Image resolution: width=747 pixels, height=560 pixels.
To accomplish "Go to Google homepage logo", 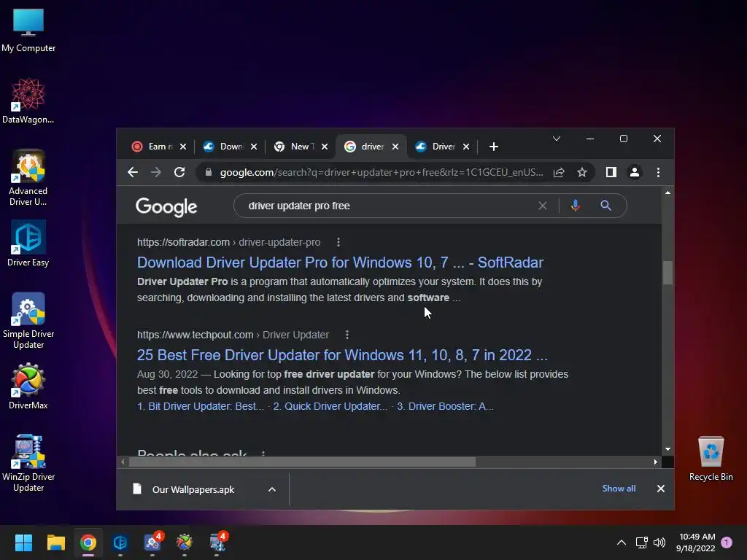I will tap(166, 206).
